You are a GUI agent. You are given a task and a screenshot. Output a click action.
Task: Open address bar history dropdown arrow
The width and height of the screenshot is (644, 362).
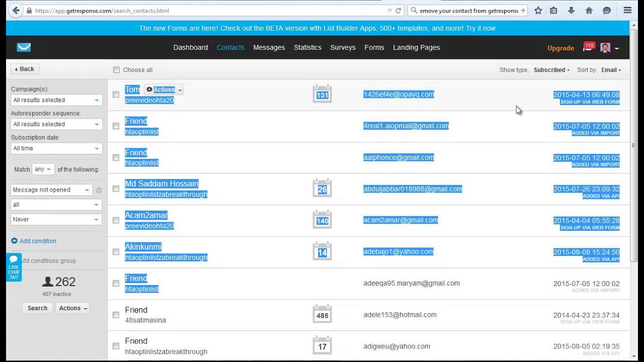pyautogui.click(x=389, y=11)
